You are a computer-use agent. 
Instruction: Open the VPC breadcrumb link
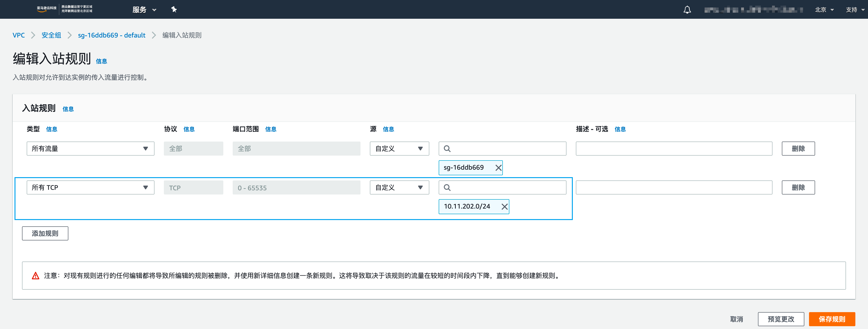tap(18, 35)
